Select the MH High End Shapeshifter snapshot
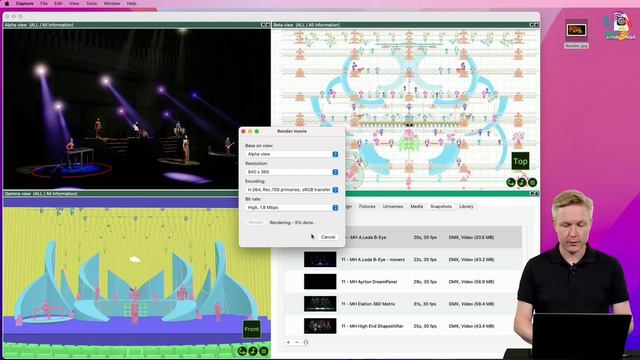The width and height of the screenshot is (640, 360). point(403,326)
